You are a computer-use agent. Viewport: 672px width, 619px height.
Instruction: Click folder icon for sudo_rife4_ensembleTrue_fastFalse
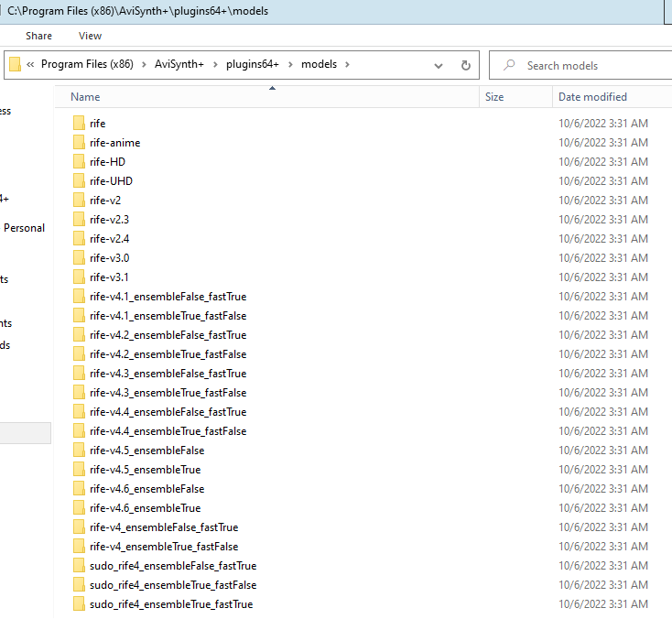79,585
